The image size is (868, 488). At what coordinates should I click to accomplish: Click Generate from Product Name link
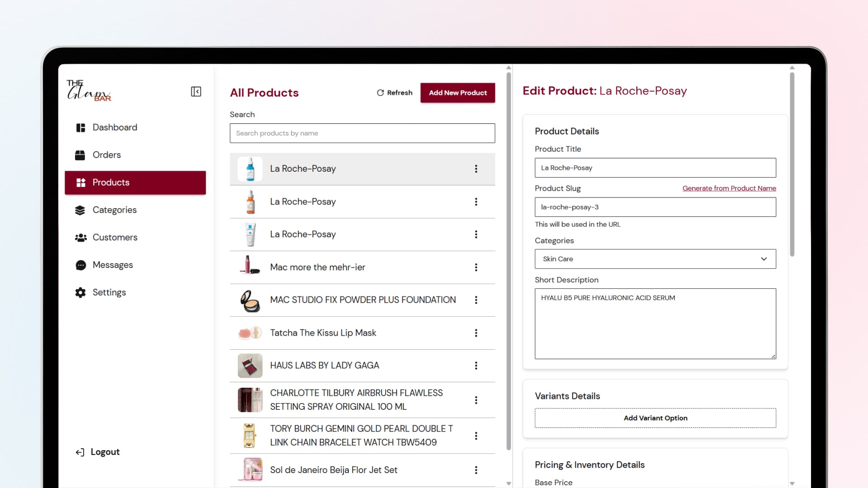click(x=729, y=188)
